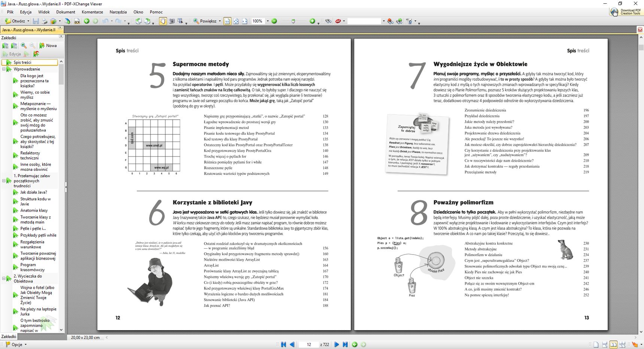Image resolution: width=644 pixels, height=349 pixels.
Task: Click the zoom slider handle
Action: tap(293, 21)
